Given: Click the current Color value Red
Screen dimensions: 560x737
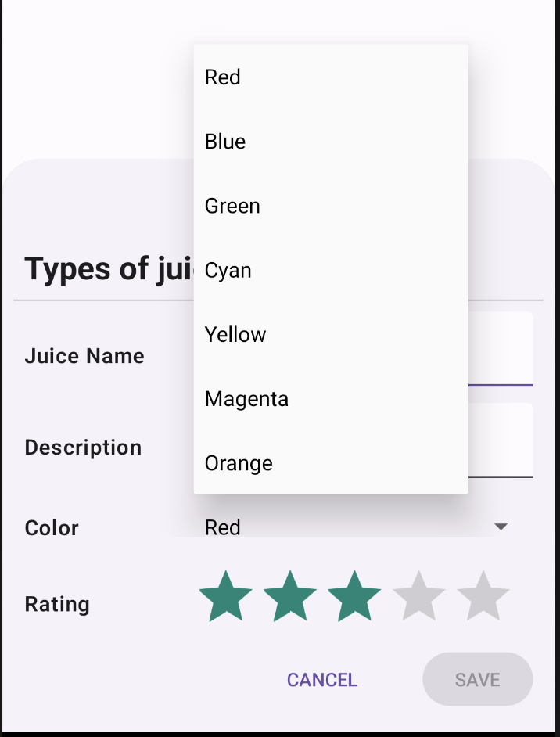Looking at the screenshot, I should click(222, 527).
